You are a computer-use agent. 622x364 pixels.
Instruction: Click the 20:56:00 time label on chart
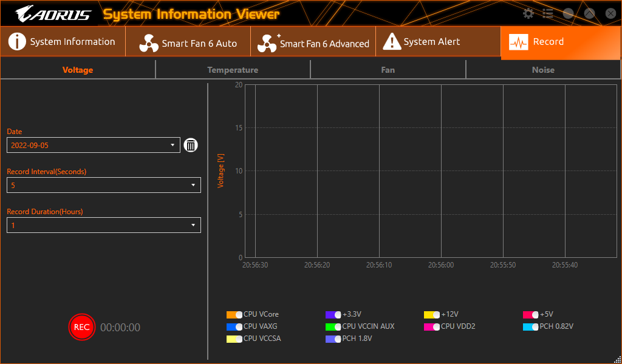pos(441,265)
